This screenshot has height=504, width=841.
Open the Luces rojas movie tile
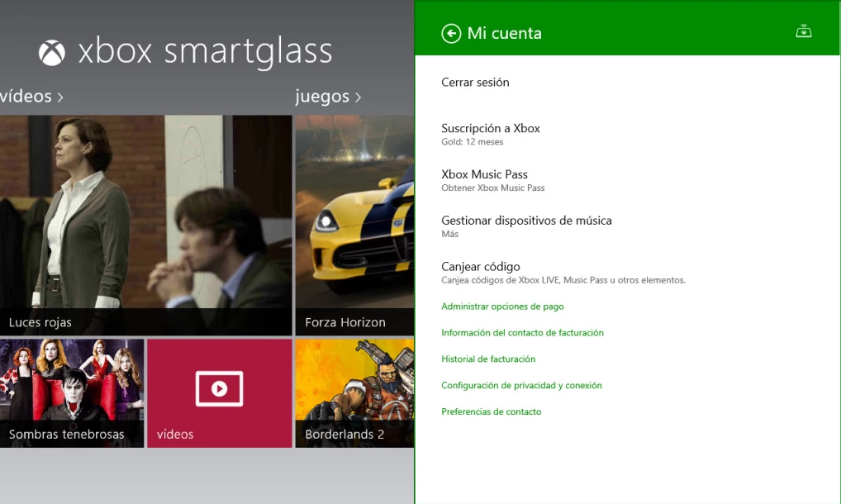point(146,226)
